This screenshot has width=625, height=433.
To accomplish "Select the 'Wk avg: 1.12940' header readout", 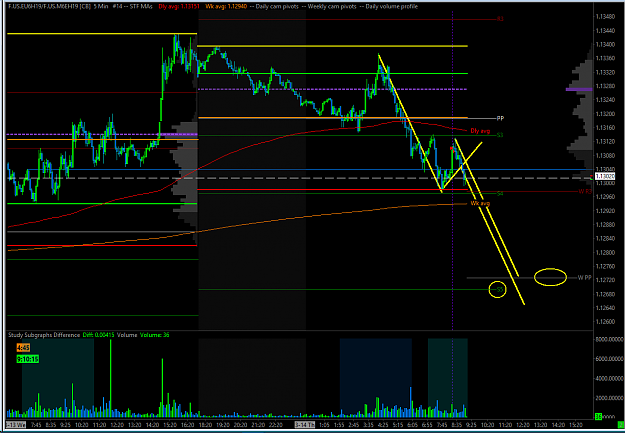I will (x=225, y=6).
